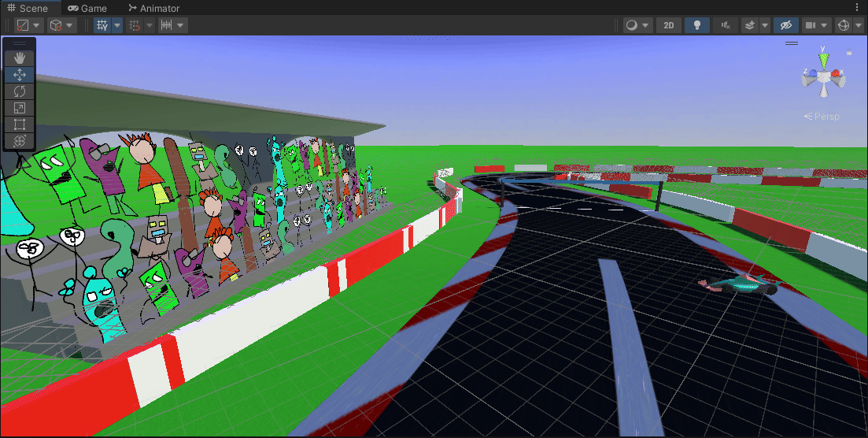This screenshot has height=438, width=868.
Task: Toggle grid snapping magnet icon
Action: pyautogui.click(x=134, y=25)
